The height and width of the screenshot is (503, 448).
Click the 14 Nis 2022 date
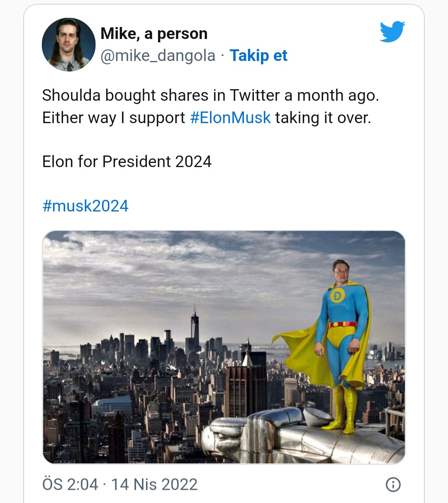154,484
